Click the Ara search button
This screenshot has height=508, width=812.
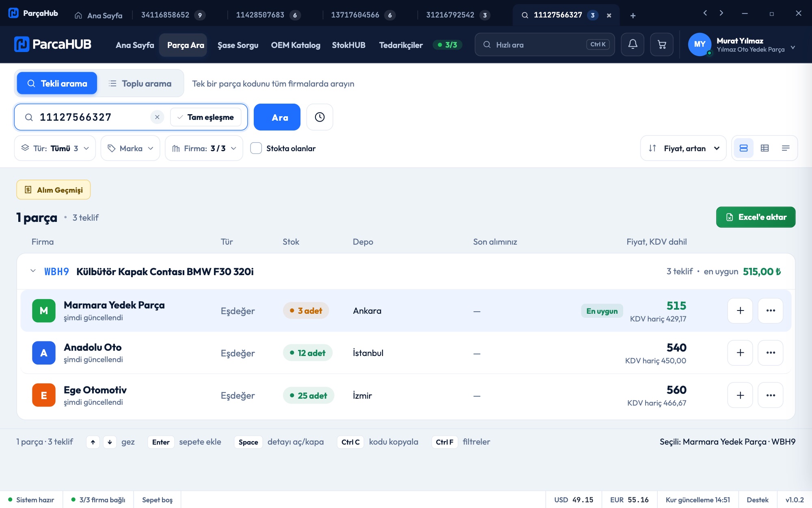[277, 117]
